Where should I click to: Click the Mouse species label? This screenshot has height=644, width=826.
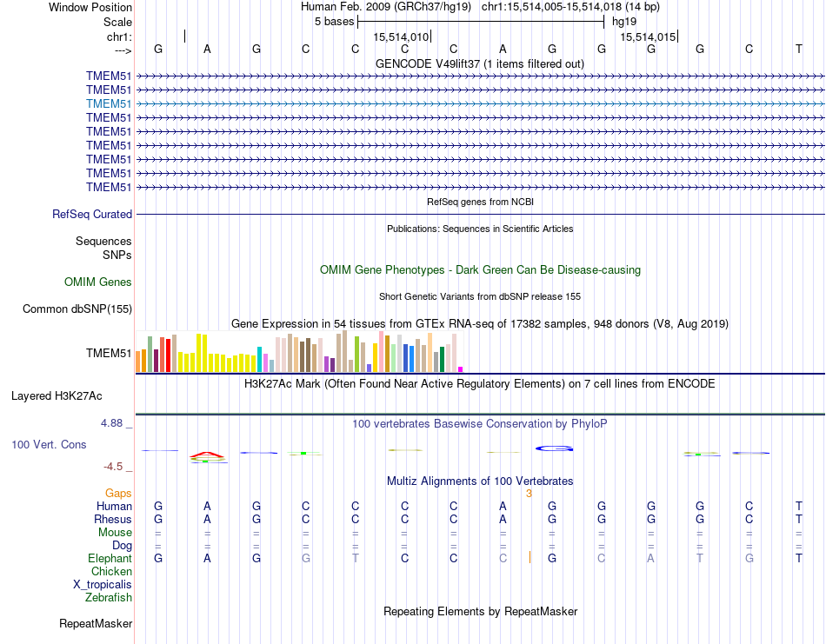click(115, 533)
